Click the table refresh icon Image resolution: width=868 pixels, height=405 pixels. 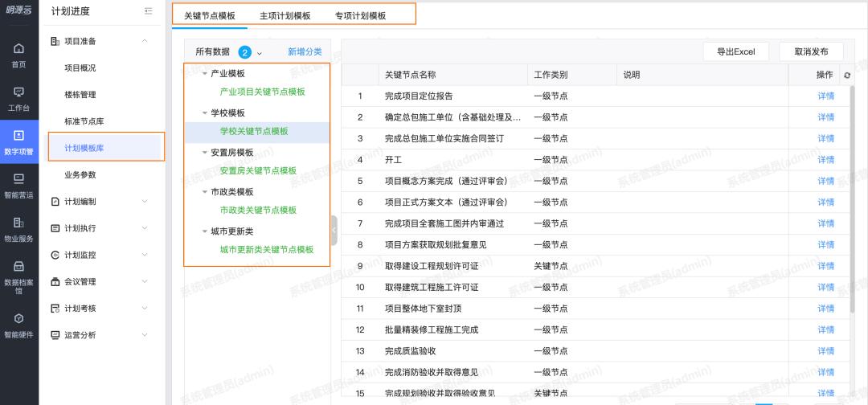click(x=847, y=75)
